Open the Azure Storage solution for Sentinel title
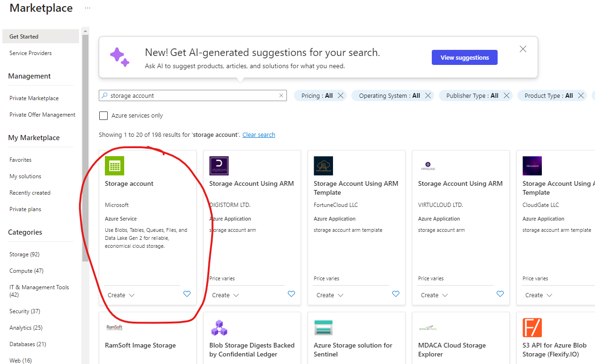Viewport: 595px width, 364px height. point(353,350)
